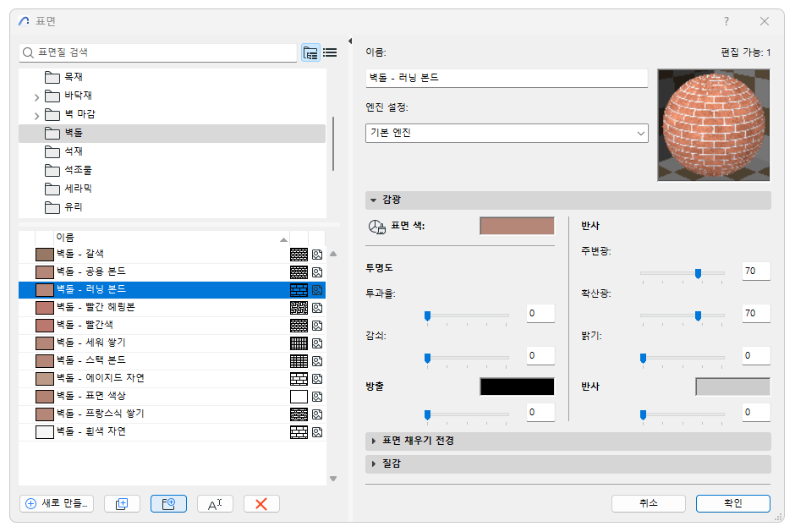Click inside the 표면질 검색 search field
Viewport: 795px width, 532px height.
152,52
